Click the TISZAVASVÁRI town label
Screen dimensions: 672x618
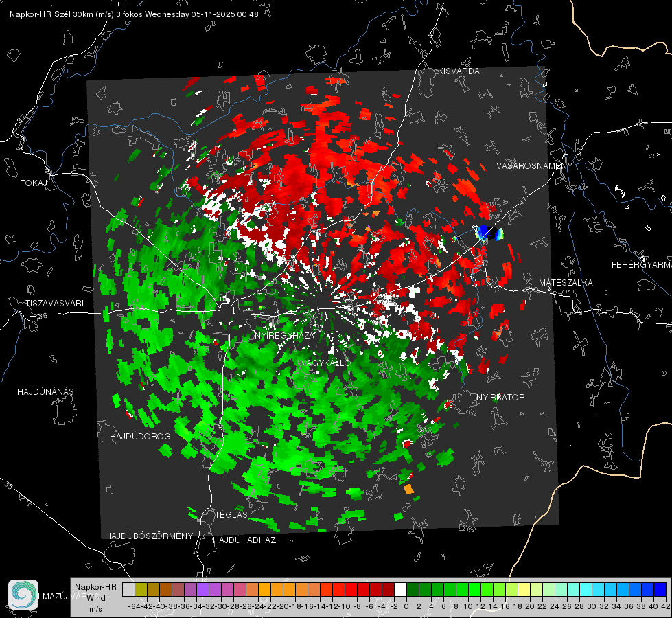55,304
